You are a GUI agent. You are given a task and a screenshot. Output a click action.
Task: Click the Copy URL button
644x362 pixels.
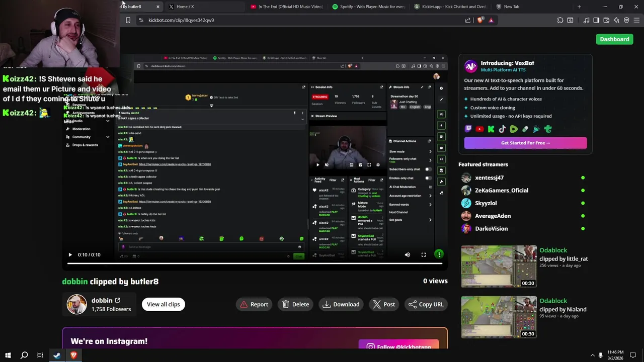click(426, 304)
